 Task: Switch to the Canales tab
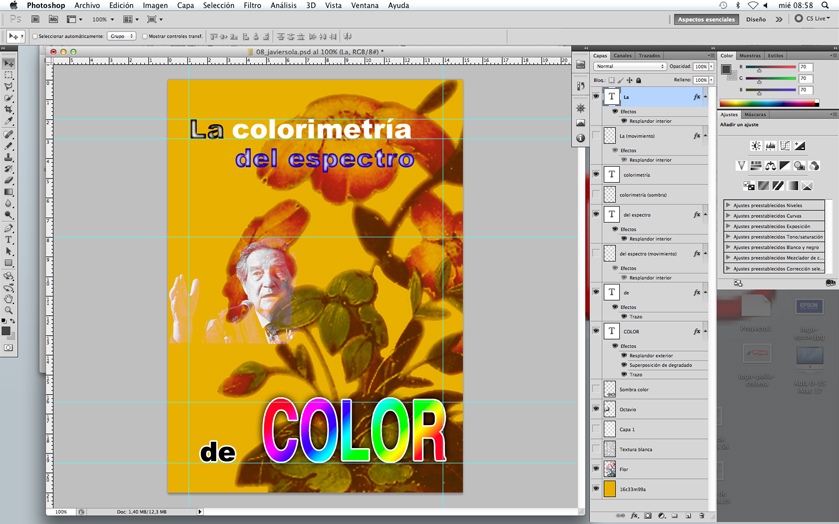tap(622, 56)
